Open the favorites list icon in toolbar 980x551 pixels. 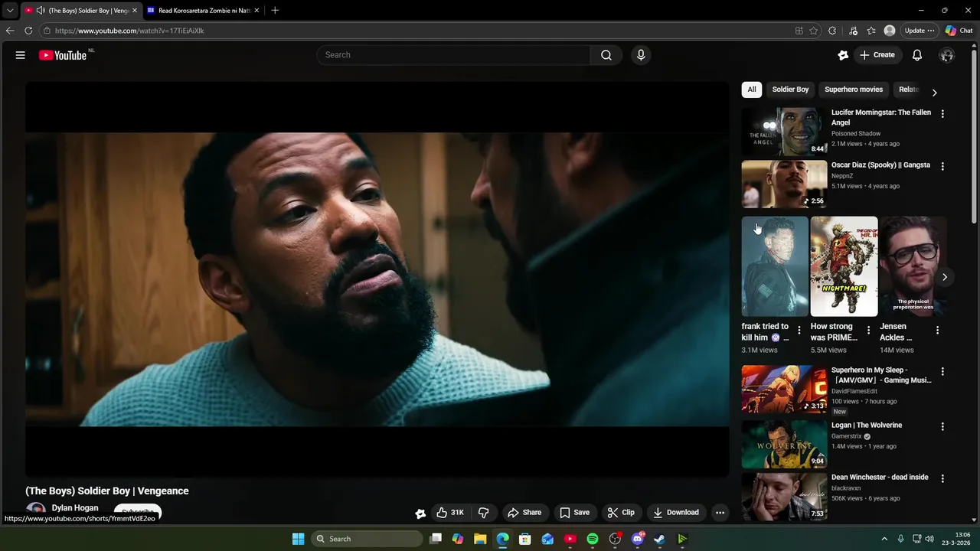pyautogui.click(x=871, y=31)
